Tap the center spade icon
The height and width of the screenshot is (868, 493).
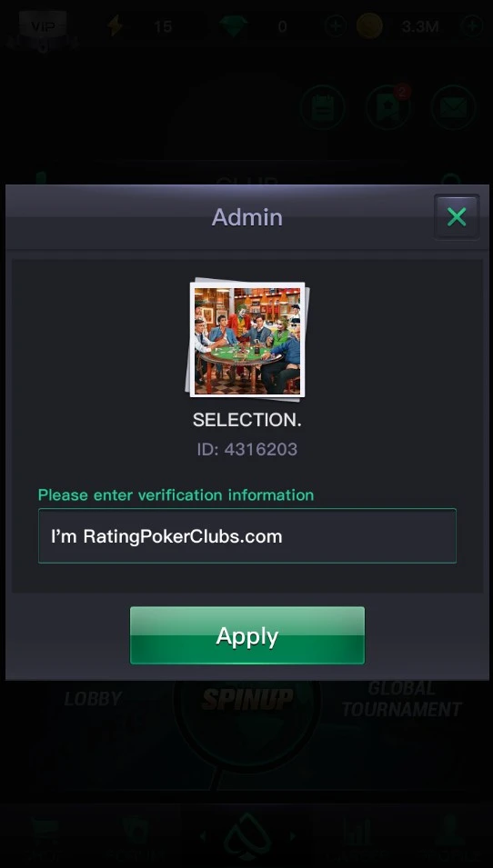(x=247, y=836)
